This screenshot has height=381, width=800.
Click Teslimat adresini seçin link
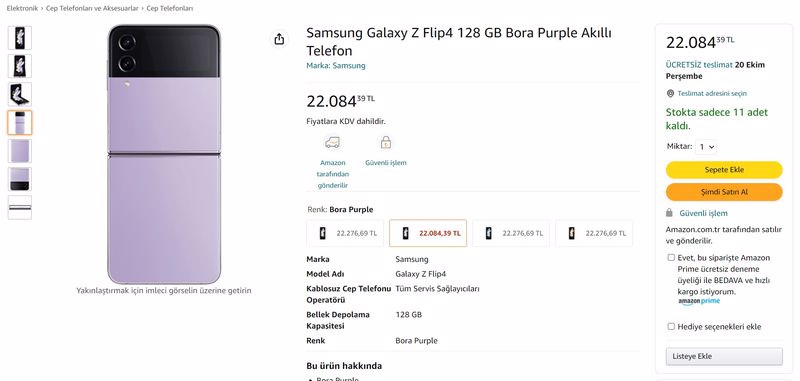tap(712, 94)
